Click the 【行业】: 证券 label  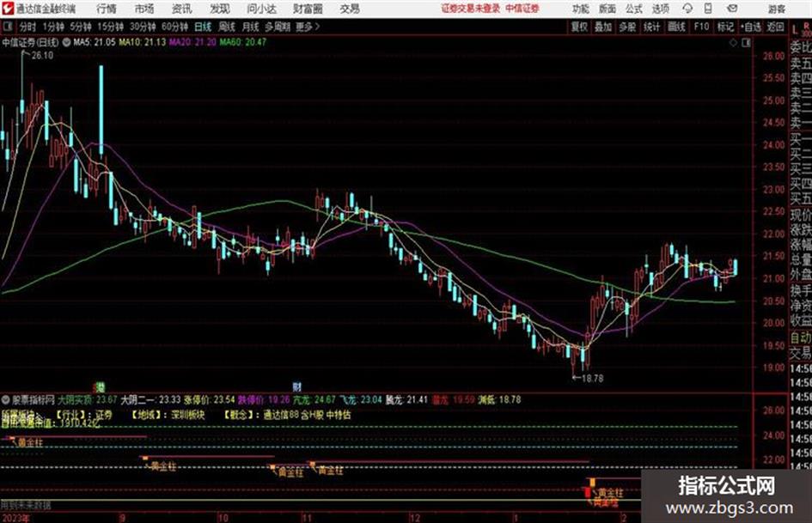tap(83, 415)
